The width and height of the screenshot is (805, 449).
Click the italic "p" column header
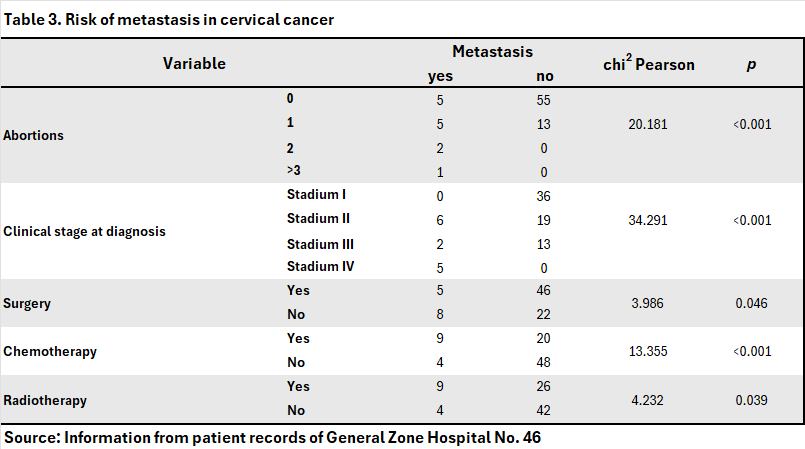pyautogui.click(x=750, y=64)
